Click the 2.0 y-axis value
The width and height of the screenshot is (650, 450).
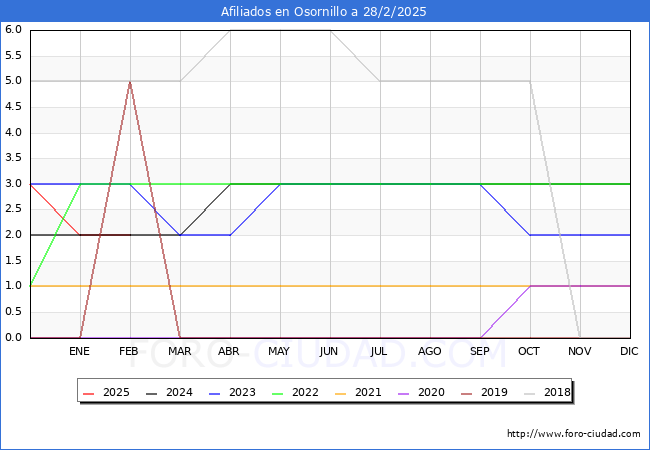tap(13, 235)
